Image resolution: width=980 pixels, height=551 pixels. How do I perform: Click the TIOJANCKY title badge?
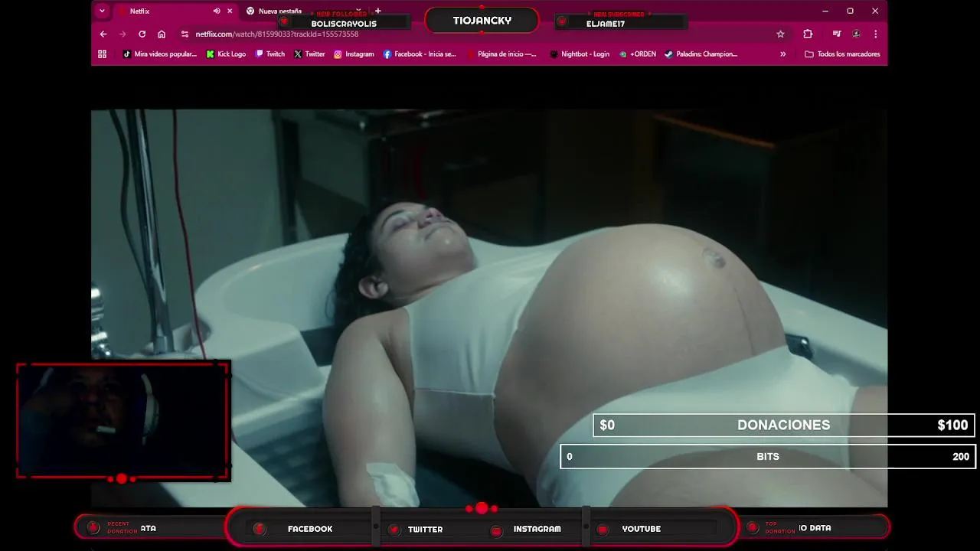click(482, 21)
